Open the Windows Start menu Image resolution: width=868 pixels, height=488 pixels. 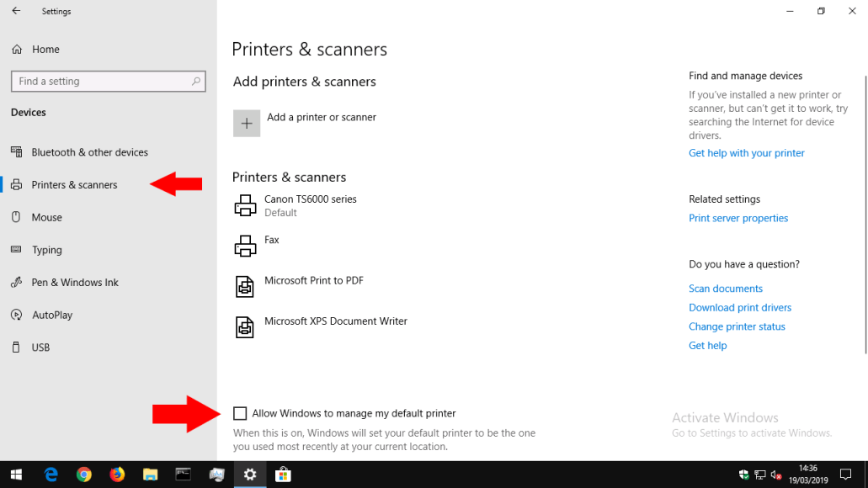(x=16, y=475)
